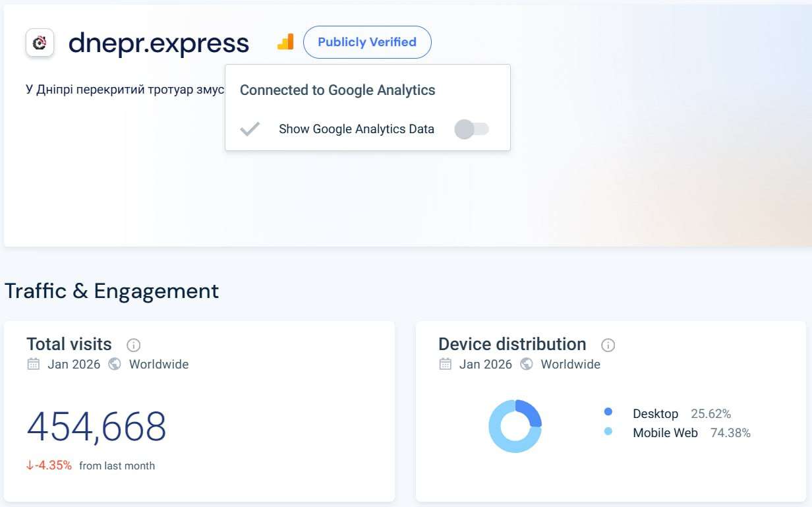Open the Device distribution info icon
Viewport: 812px width, 507px height.
[x=608, y=345]
